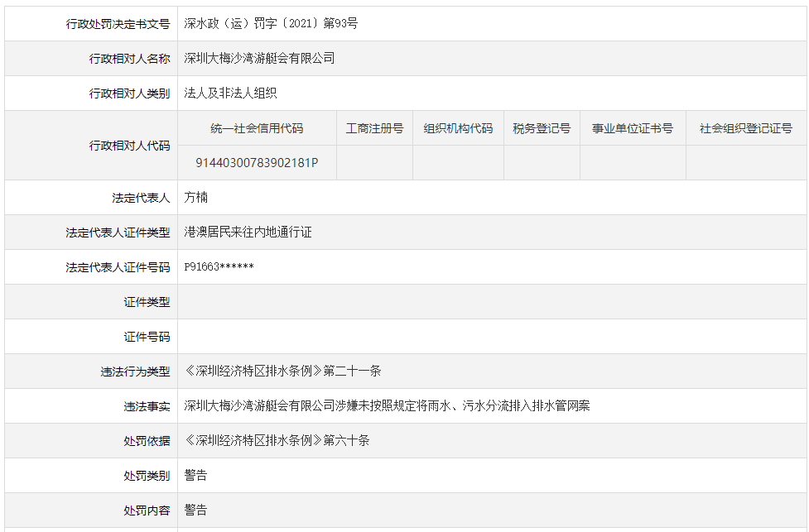Click the column header 社会组织登记证号

(746, 128)
